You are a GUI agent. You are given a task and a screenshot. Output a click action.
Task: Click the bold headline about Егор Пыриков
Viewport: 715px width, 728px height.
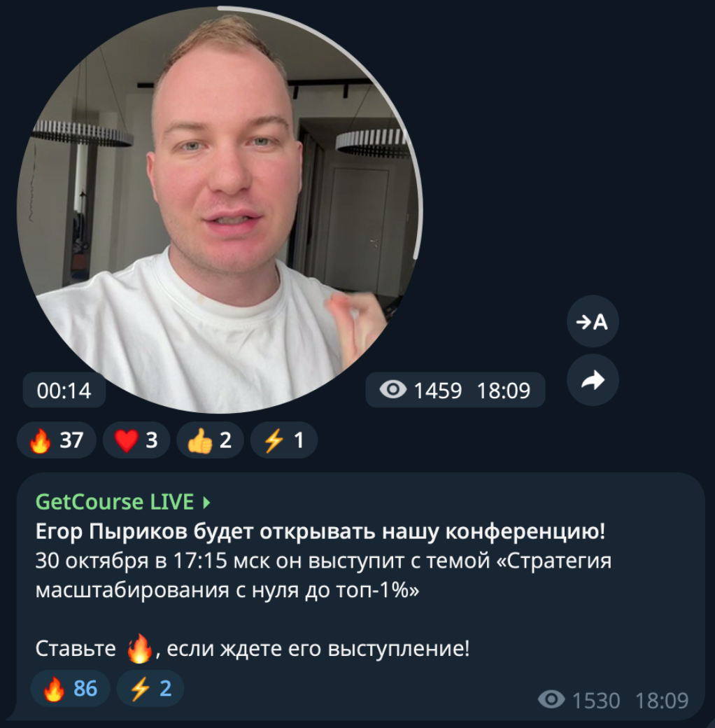320,531
